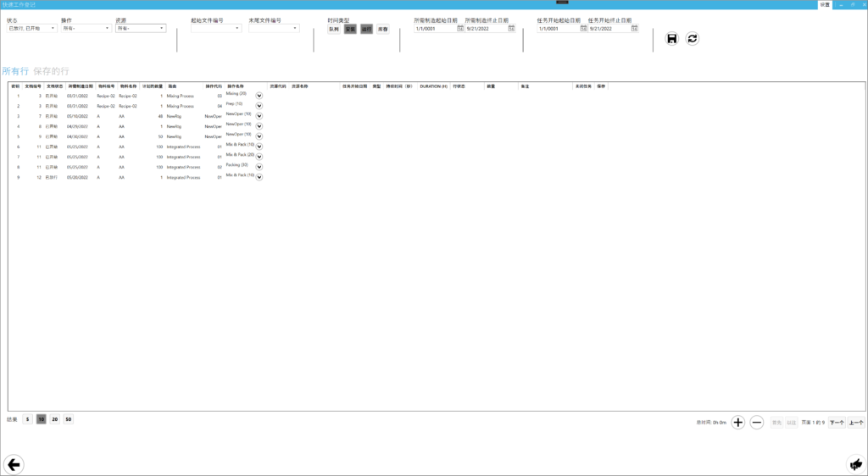Open the 起始文件编号 dropdown
Viewport: 868px width, 476px height.
click(215, 28)
